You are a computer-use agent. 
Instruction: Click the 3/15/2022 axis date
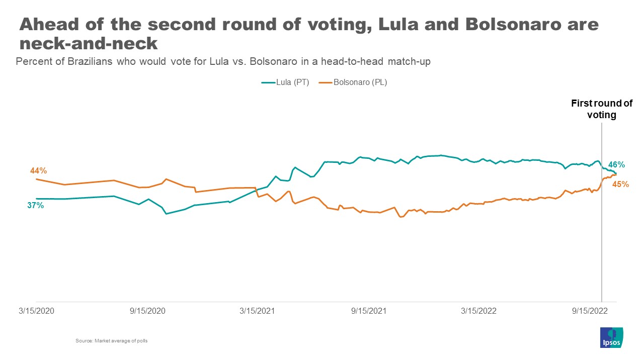tap(478, 311)
